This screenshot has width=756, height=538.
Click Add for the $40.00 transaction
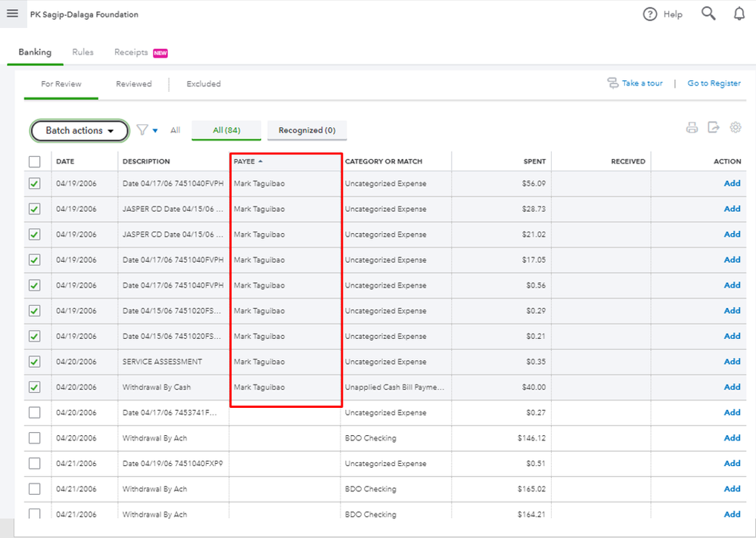[732, 387]
